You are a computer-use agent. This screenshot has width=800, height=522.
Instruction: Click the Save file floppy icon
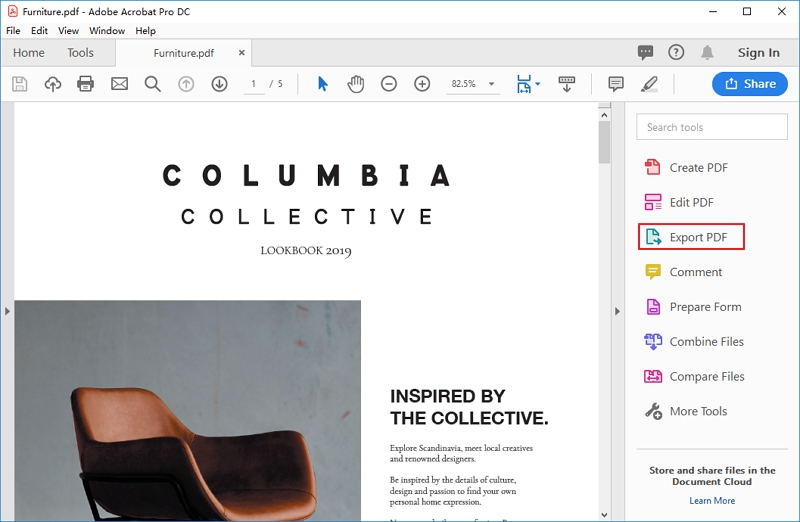(x=19, y=84)
